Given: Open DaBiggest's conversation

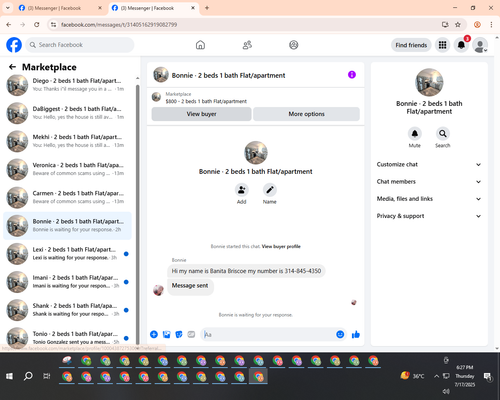Looking at the screenshot, I should point(67,113).
